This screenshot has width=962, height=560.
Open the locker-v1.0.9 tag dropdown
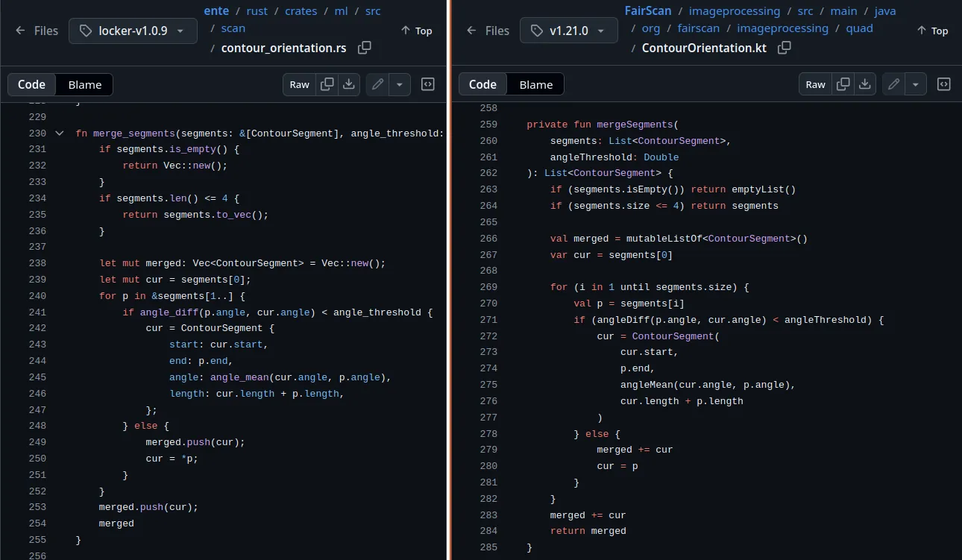point(133,31)
